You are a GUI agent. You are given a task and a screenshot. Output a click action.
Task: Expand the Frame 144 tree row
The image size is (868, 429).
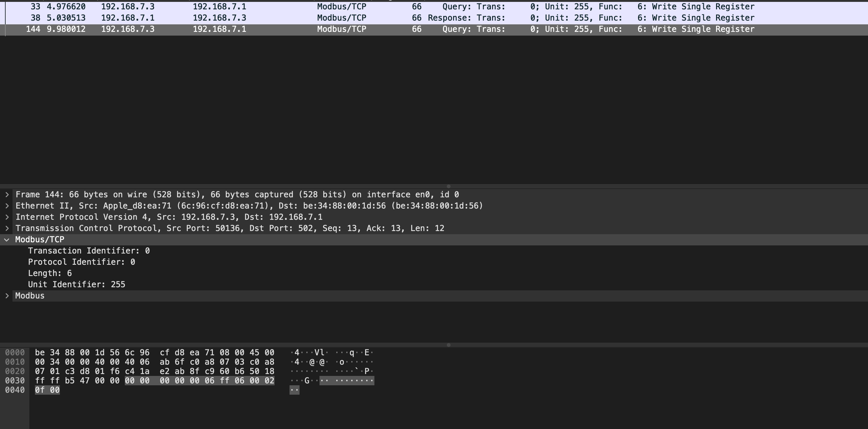(7, 195)
